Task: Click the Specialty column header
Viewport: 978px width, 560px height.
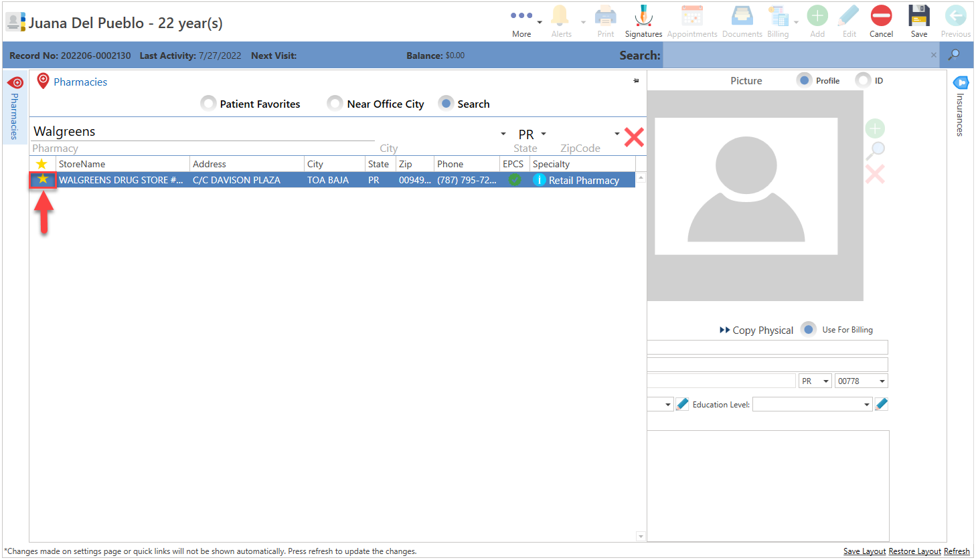Action: pyautogui.click(x=582, y=164)
